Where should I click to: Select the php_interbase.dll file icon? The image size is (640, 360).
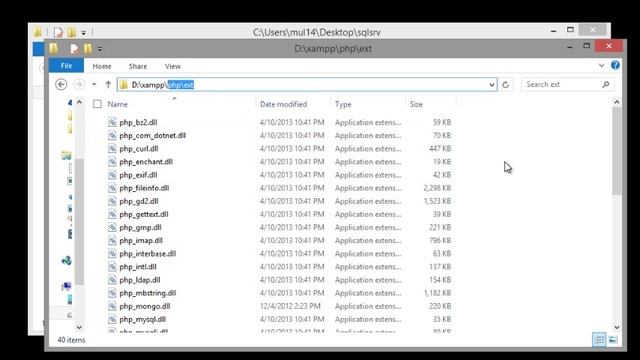[112, 253]
